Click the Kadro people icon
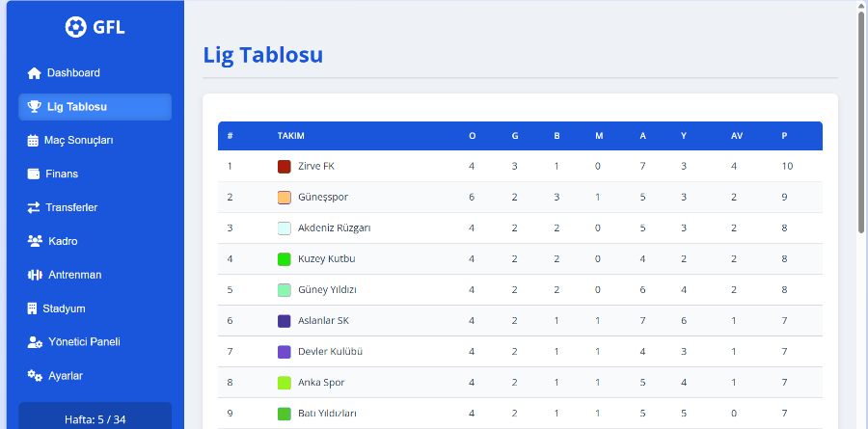 coord(35,241)
